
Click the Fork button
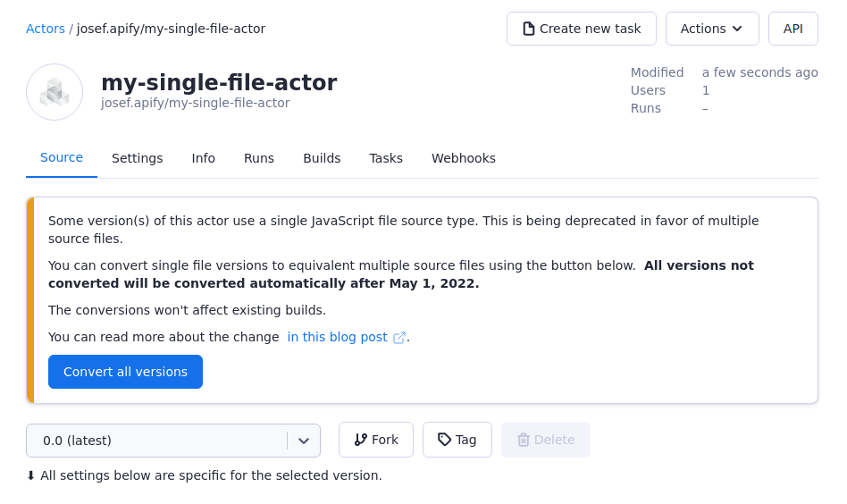pos(376,440)
